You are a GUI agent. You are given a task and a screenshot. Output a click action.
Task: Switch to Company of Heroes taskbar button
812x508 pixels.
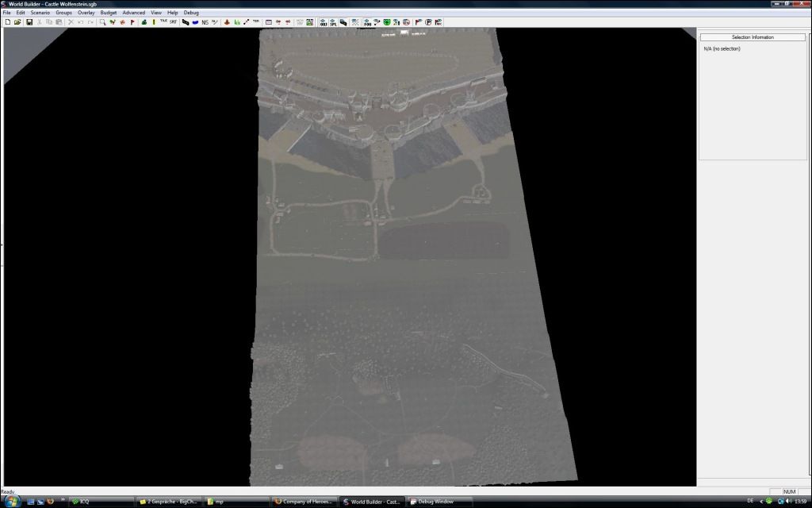tap(304, 502)
